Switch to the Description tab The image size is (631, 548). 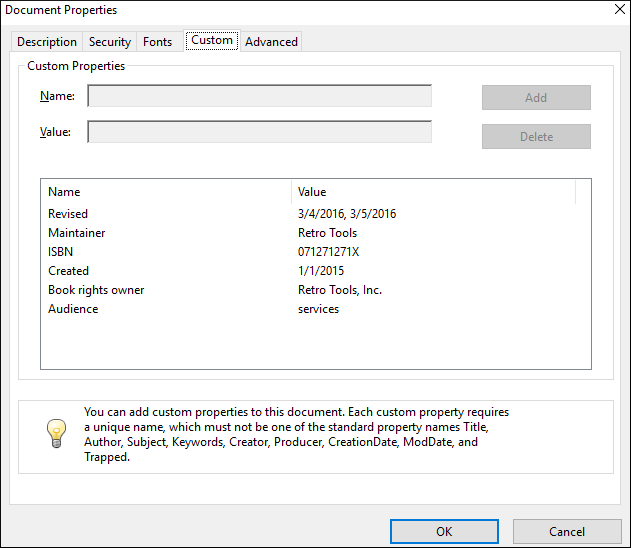(x=47, y=42)
